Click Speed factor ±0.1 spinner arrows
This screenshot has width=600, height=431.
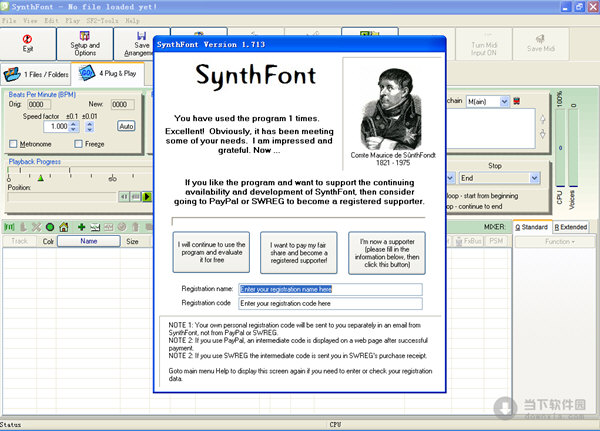(x=74, y=126)
